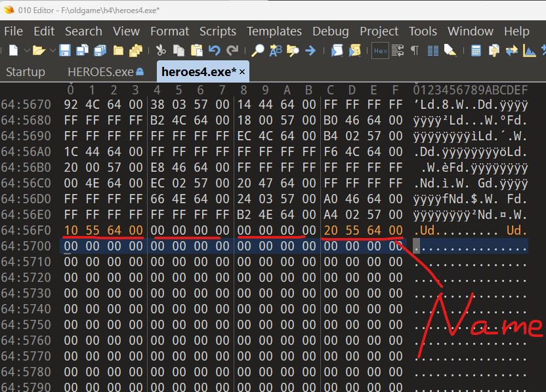Open the Help menu
The height and width of the screenshot is (392, 546).
tap(516, 31)
